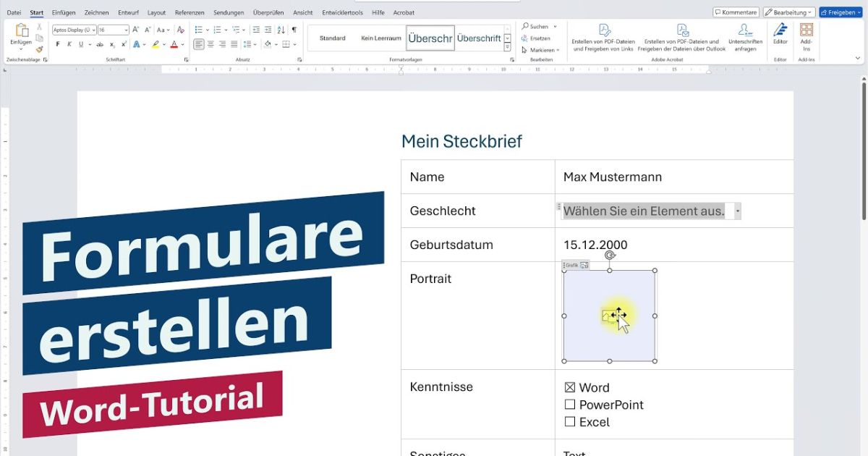The image size is (868, 456).
Task: Click the Format Painter icon
Action: tap(40, 51)
